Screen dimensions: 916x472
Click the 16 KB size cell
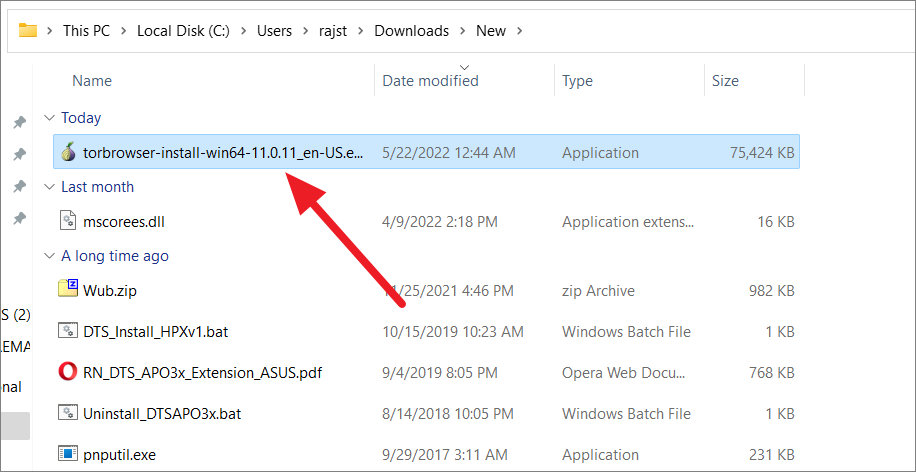pyautogui.click(x=778, y=222)
